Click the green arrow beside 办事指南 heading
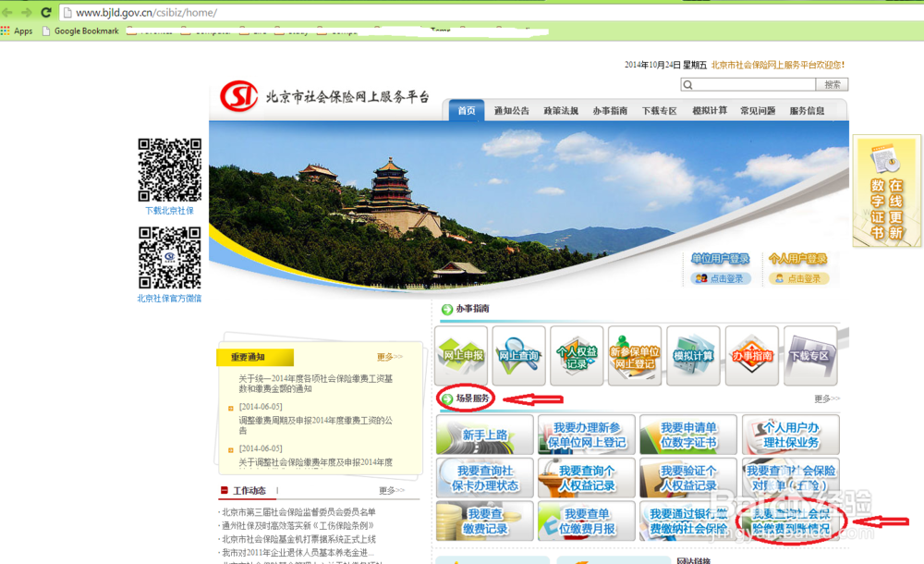This screenshot has height=564, width=924. pyautogui.click(x=447, y=309)
